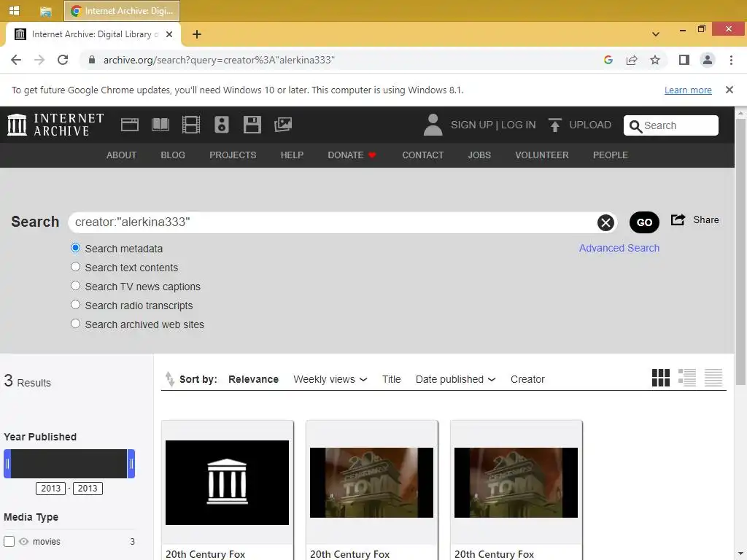This screenshot has height=560, width=747.
Task: Clear the search query with X button
Action: (x=605, y=222)
